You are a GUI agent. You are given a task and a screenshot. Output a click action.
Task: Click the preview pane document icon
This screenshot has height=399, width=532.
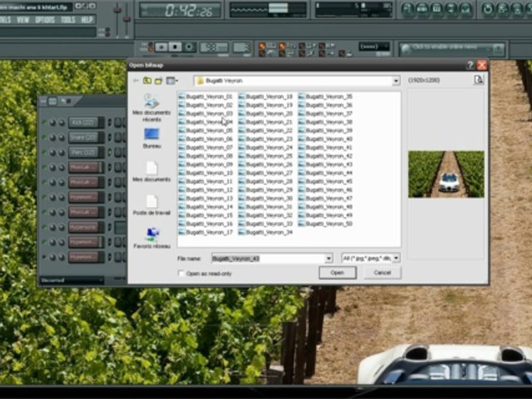pos(478,80)
